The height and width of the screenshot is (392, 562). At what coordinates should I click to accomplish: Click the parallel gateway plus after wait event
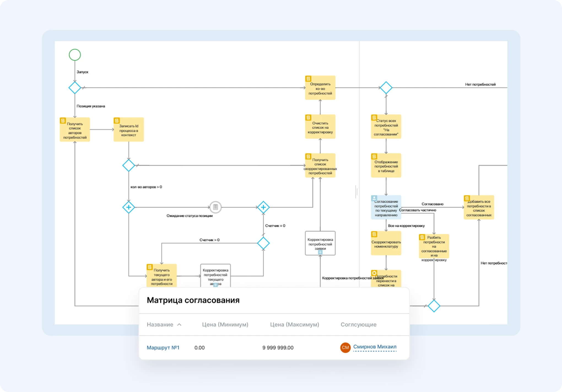(x=263, y=207)
